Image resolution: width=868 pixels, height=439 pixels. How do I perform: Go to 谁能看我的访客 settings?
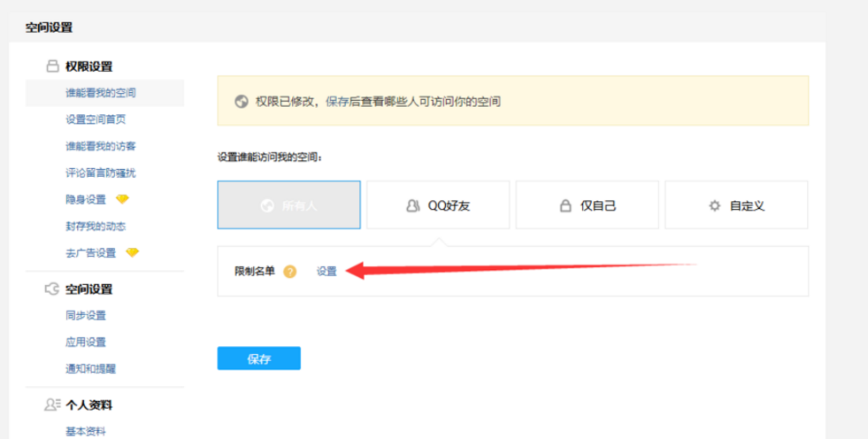click(101, 146)
